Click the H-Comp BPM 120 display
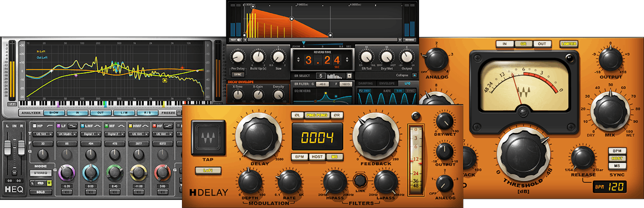This screenshot has height=208, width=644. (x=610, y=186)
